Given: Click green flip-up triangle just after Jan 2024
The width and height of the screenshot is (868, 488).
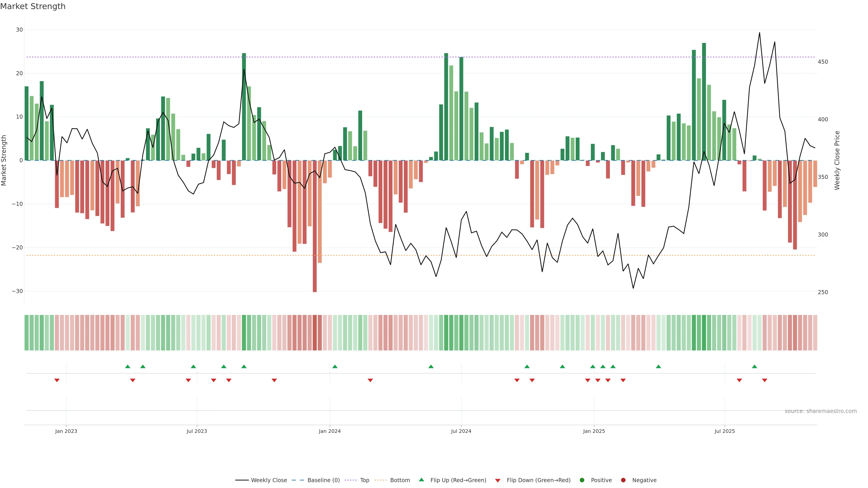Looking at the screenshot, I should [x=335, y=366].
